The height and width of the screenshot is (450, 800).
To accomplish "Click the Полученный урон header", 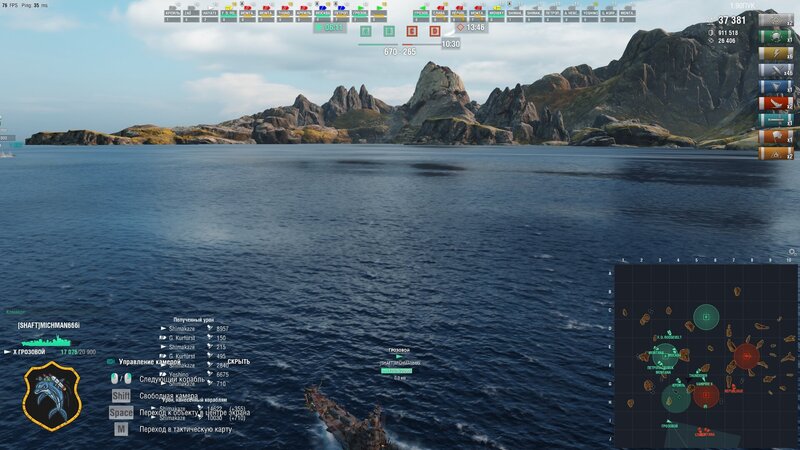I will [193, 320].
